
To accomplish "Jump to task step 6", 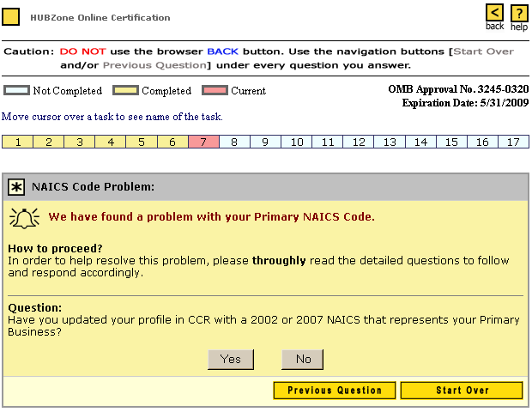I will 172,142.
